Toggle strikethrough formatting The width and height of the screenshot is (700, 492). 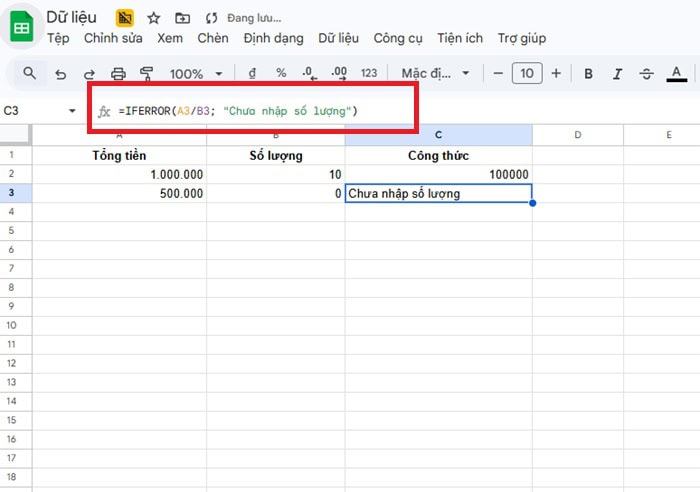[646, 73]
